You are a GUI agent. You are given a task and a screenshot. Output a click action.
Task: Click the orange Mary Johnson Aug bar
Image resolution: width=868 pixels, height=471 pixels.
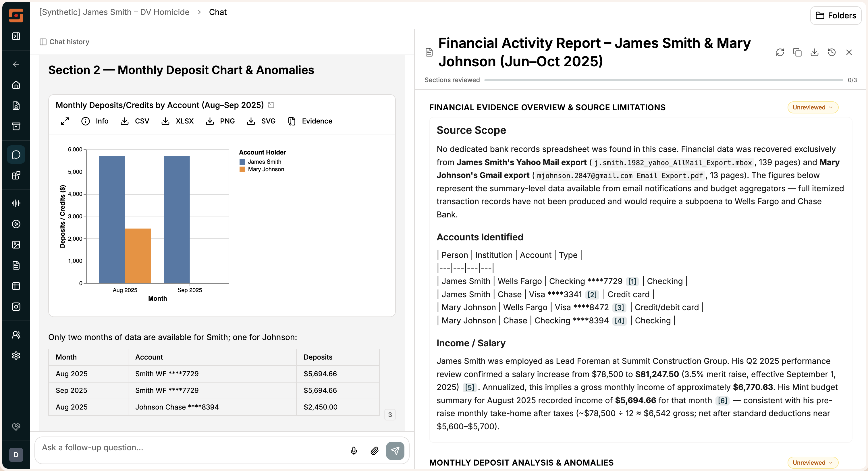pos(138,256)
